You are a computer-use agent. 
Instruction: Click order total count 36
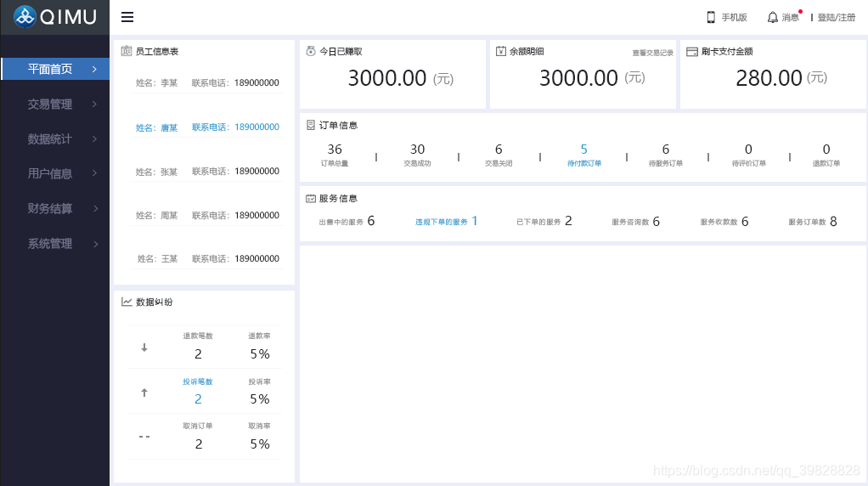[x=335, y=150]
